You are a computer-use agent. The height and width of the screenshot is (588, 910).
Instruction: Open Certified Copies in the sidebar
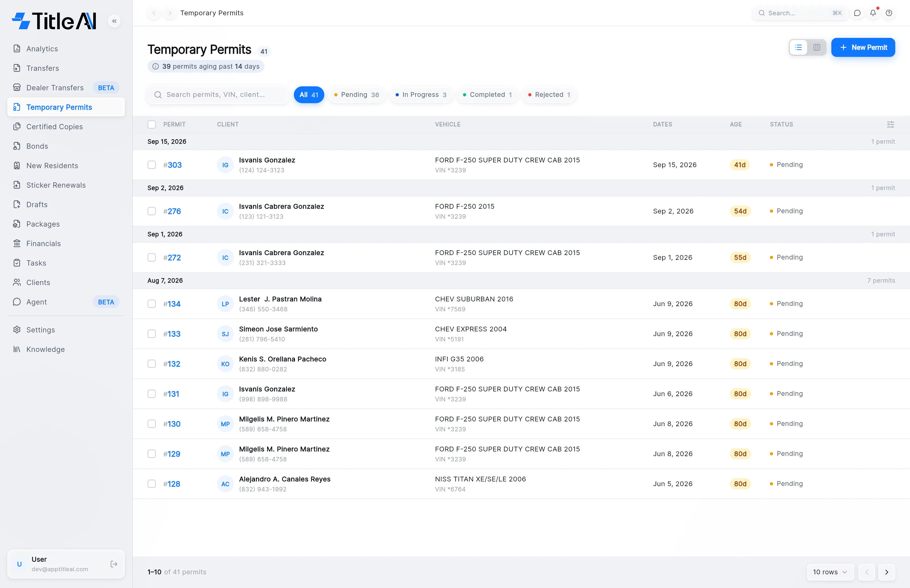[x=66, y=127]
